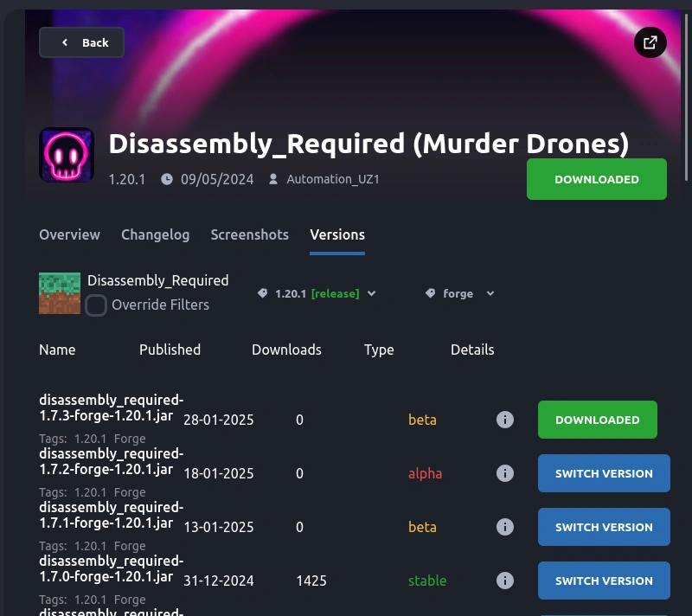The width and height of the screenshot is (692, 616).
Task: Click the pink skull mod logo
Action: pos(67,155)
